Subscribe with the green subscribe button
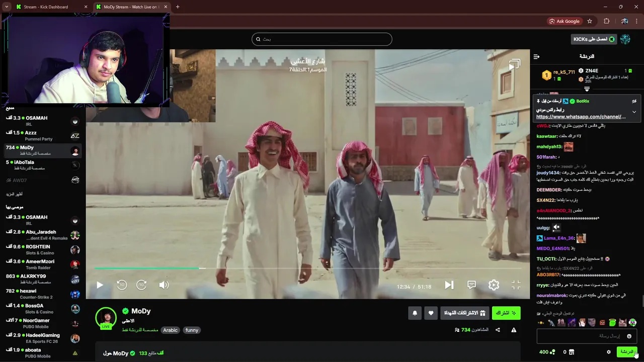Viewport: 644px width, 362px height. tap(506, 313)
